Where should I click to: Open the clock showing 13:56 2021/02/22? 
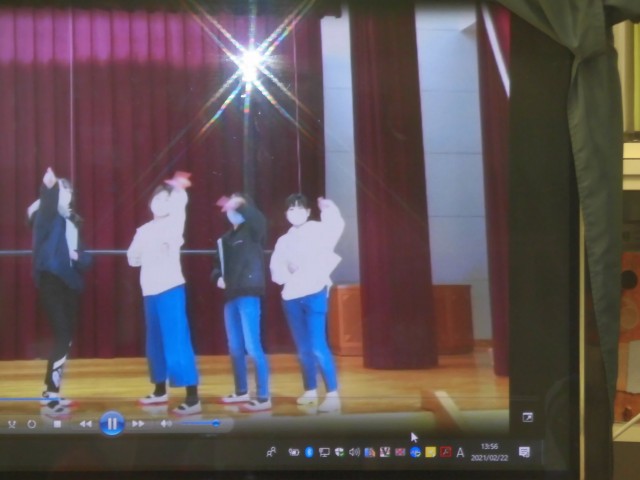pyautogui.click(x=489, y=452)
